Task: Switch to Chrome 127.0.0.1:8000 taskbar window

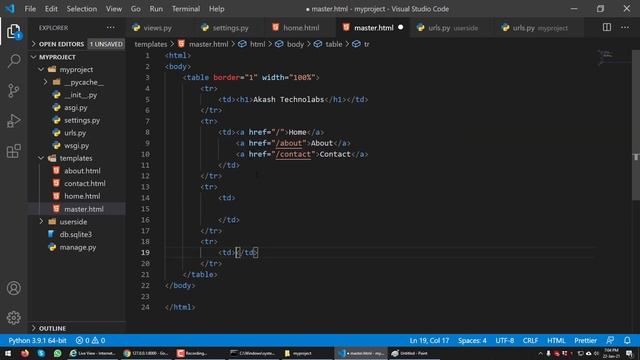Action: coord(146,353)
